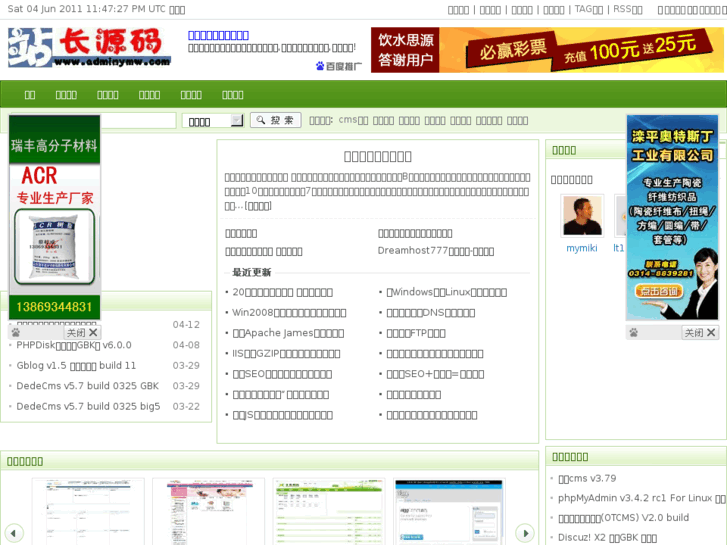Click the 04-08 date of PHPDisk row
Viewport: 727px width, 545px height.
click(x=186, y=345)
